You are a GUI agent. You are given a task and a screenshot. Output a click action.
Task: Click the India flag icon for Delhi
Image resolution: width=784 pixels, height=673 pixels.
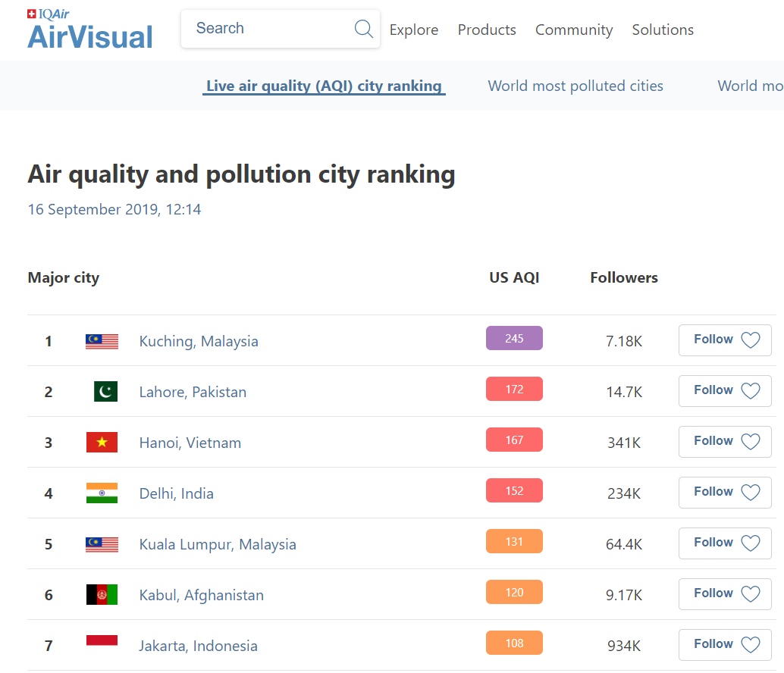coord(102,493)
